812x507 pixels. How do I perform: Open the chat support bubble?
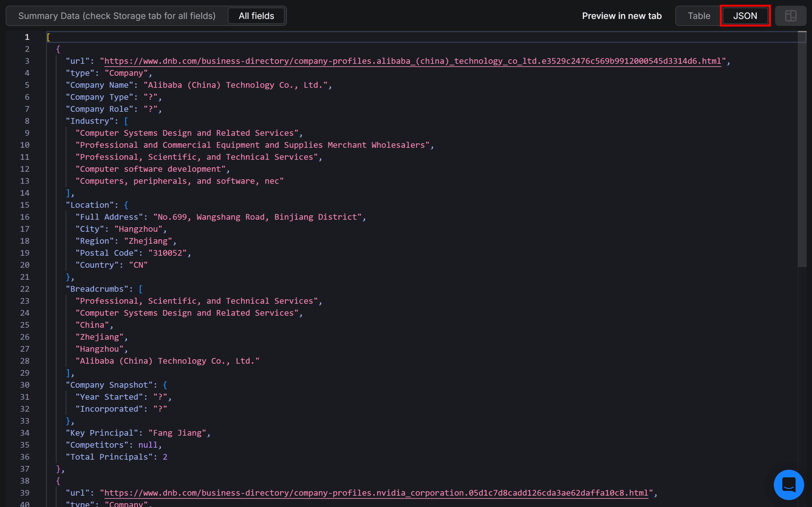tap(789, 485)
